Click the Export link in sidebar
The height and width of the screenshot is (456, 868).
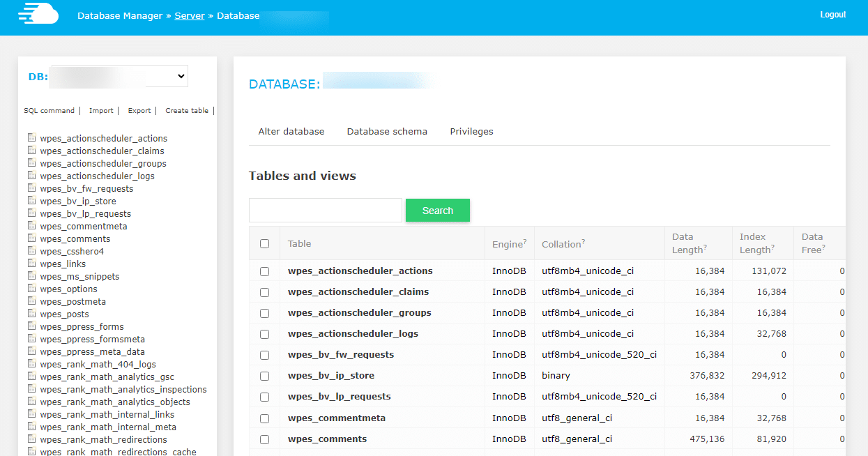[139, 110]
